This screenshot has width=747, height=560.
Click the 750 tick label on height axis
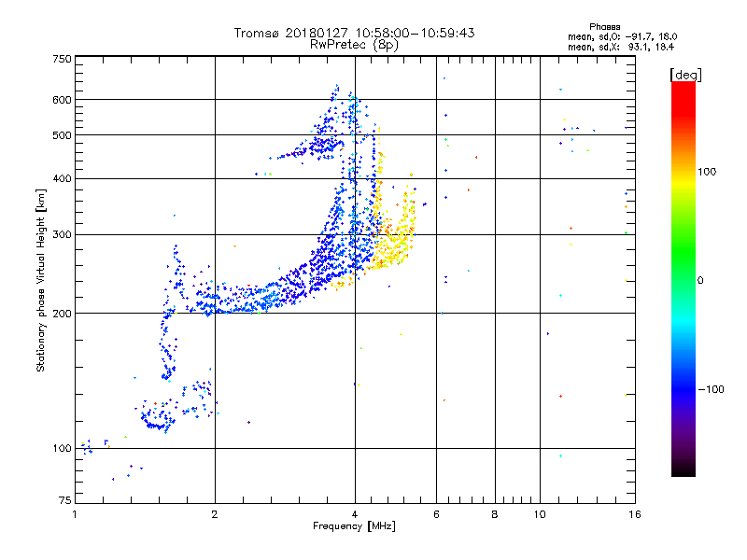click(x=62, y=59)
